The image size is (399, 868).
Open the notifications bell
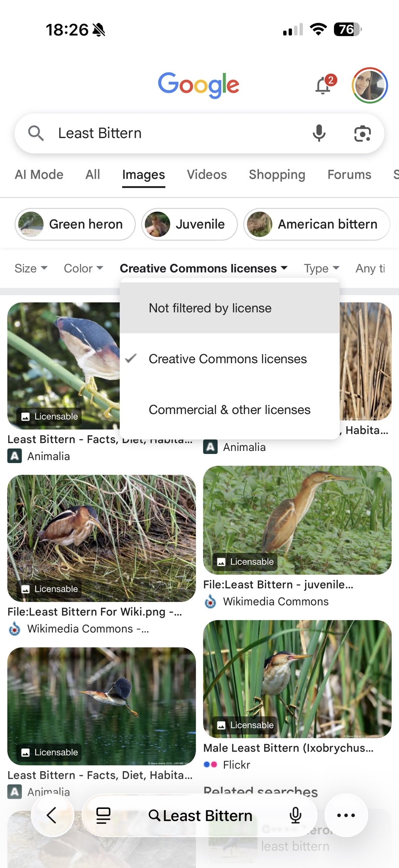pos(323,85)
